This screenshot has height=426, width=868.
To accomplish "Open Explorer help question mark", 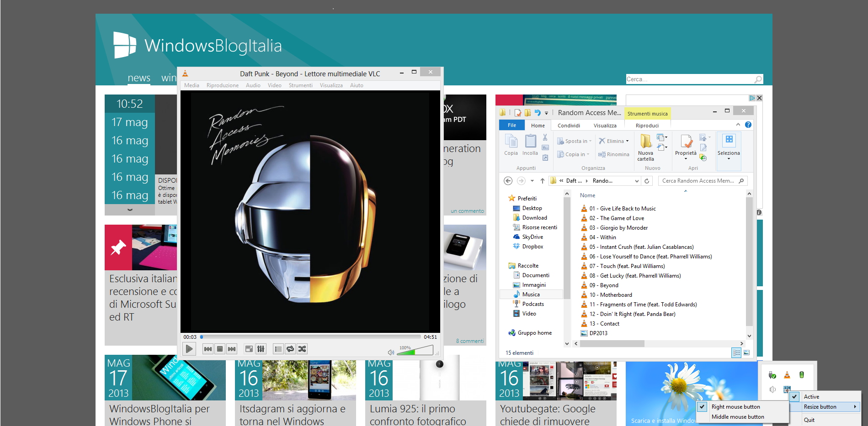I will click(748, 125).
